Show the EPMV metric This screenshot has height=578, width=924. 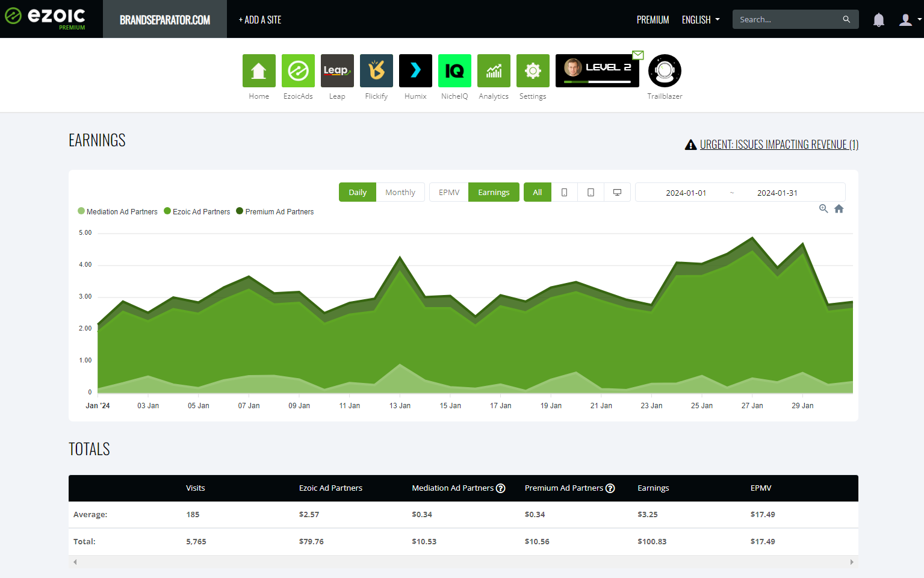pyautogui.click(x=449, y=192)
